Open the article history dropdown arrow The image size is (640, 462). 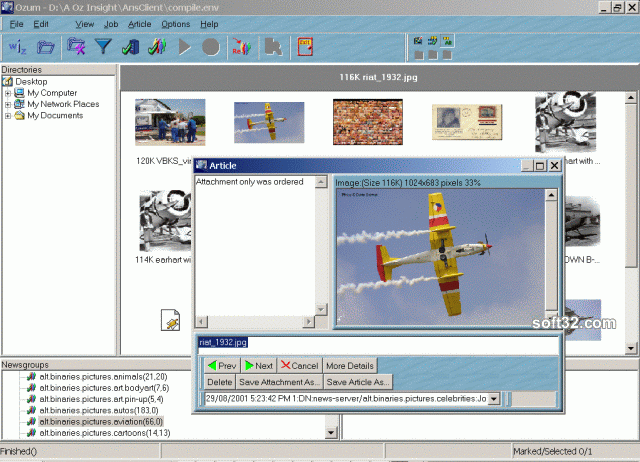point(494,399)
